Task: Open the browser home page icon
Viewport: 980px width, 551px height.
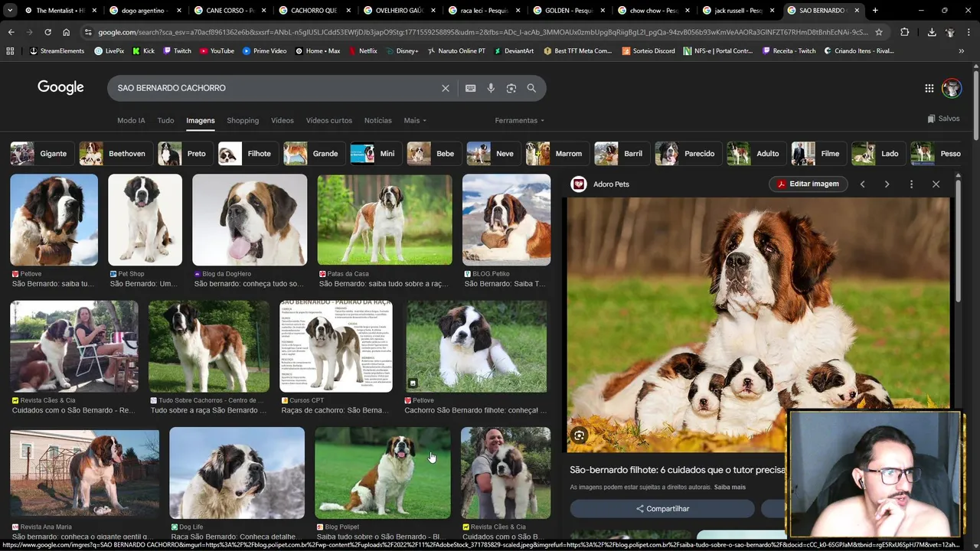Action: click(66, 32)
